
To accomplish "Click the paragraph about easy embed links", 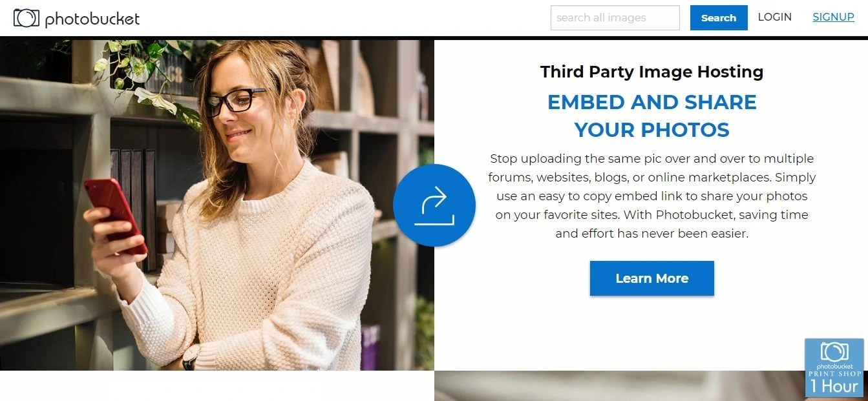I will [651, 196].
